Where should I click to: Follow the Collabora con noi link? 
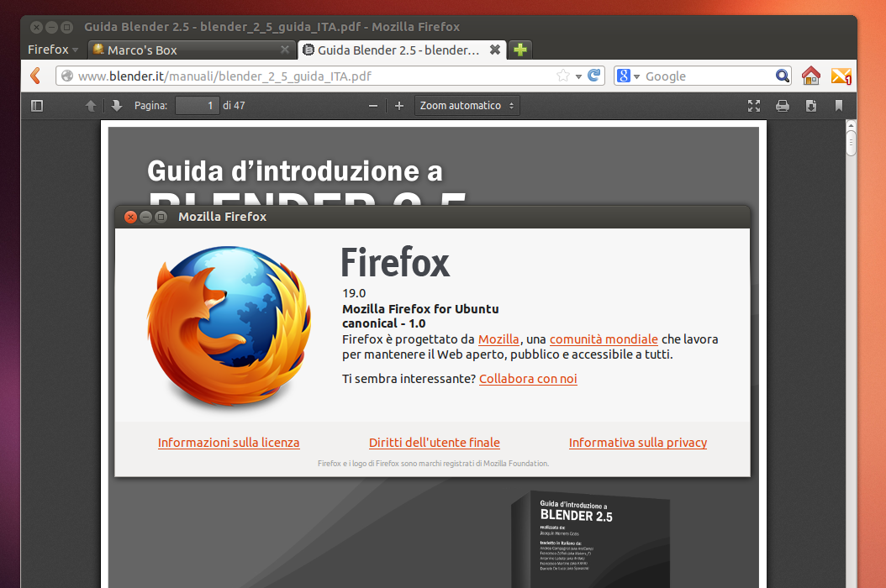(528, 379)
